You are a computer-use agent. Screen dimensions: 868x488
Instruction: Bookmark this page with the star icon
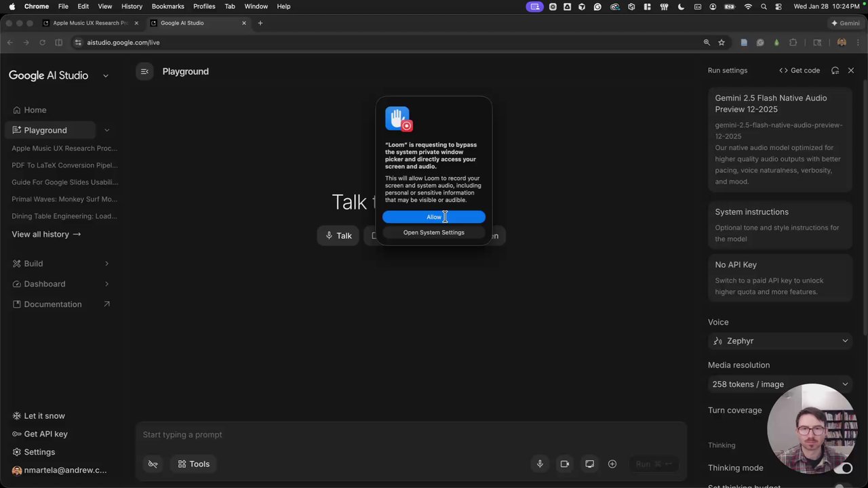point(722,43)
